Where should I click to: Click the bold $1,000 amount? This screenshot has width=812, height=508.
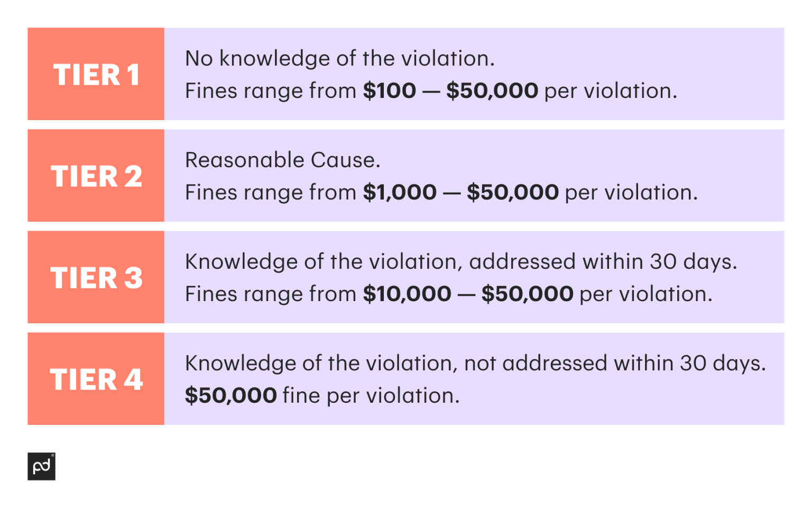coord(400,193)
